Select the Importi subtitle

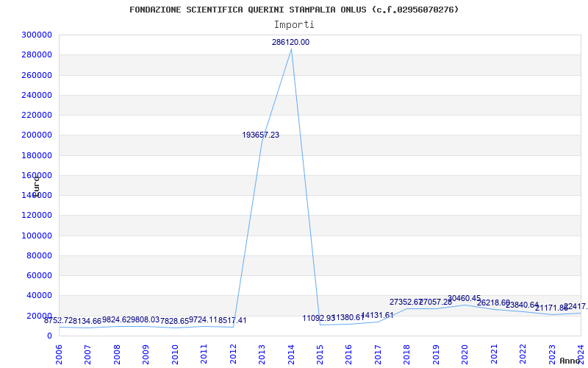pos(294,25)
